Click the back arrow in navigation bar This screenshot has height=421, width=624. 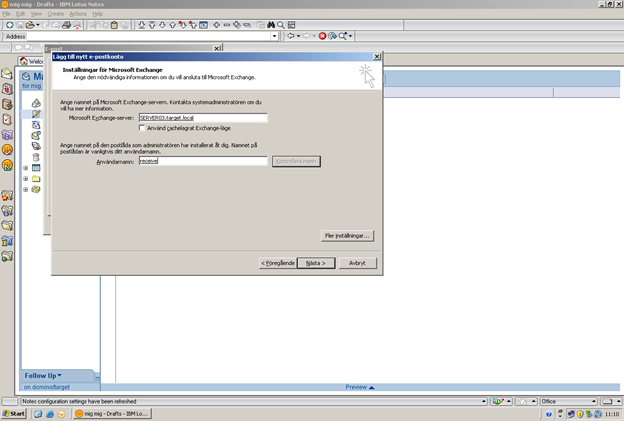291,36
